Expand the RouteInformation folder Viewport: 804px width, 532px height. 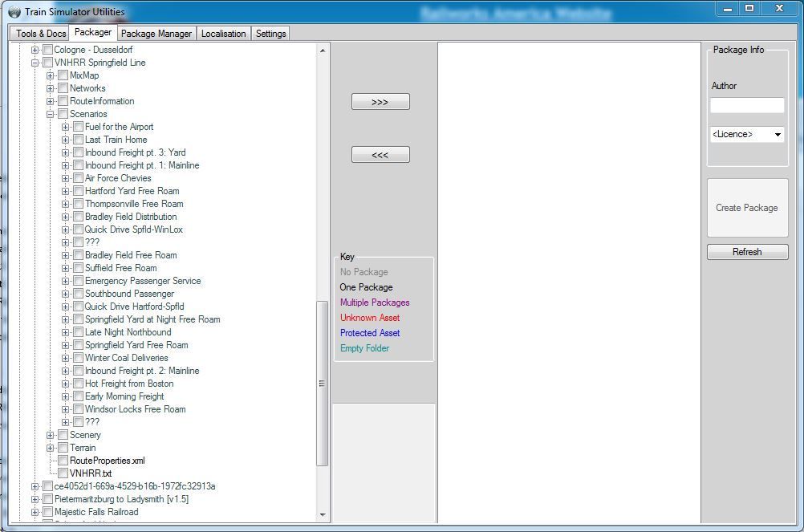point(51,101)
